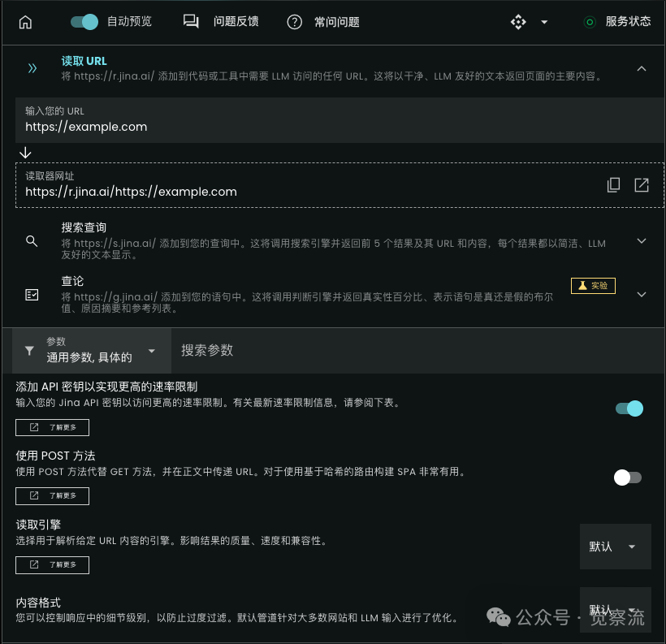The height and width of the screenshot is (644, 666).
Task: Toggle the 自动预览 switch
Action: pos(84,22)
